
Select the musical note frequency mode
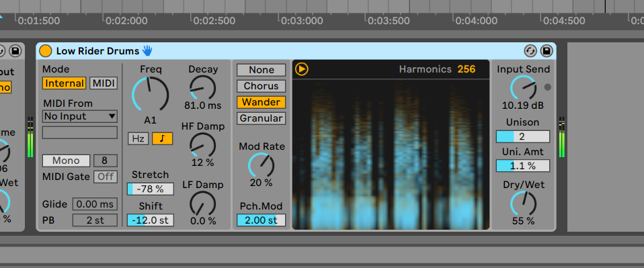pyautogui.click(x=162, y=139)
